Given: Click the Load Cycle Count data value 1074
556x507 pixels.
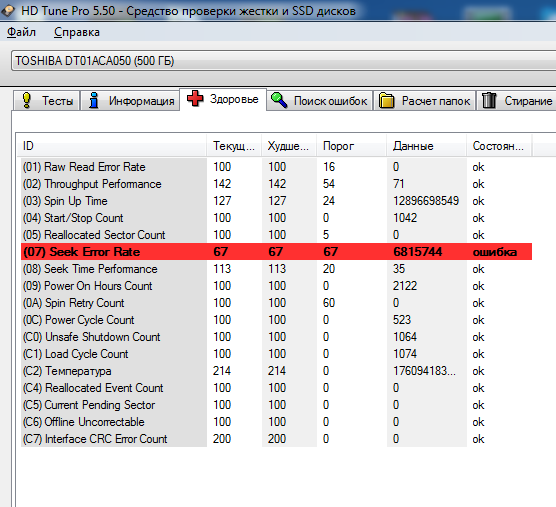Looking at the screenshot, I should (405, 354).
